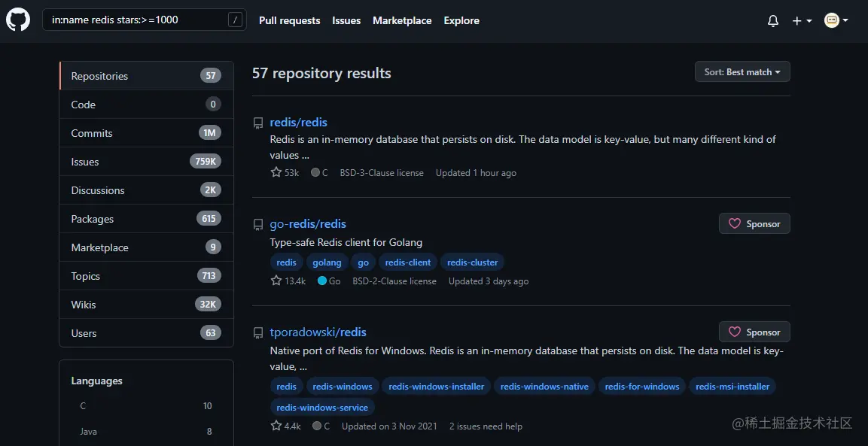Focus the search box with redis query
The height and width of the screenshot is (446, 868).
(x=144, y=20)
